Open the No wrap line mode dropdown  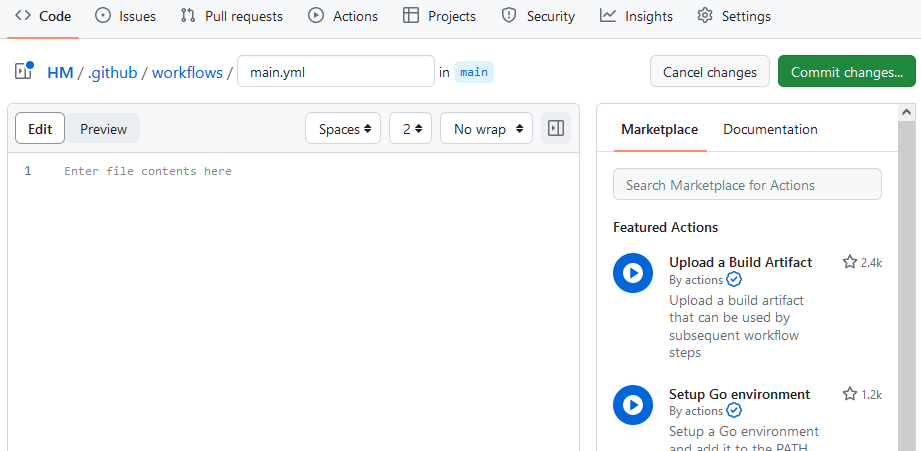tap(486, 129)
